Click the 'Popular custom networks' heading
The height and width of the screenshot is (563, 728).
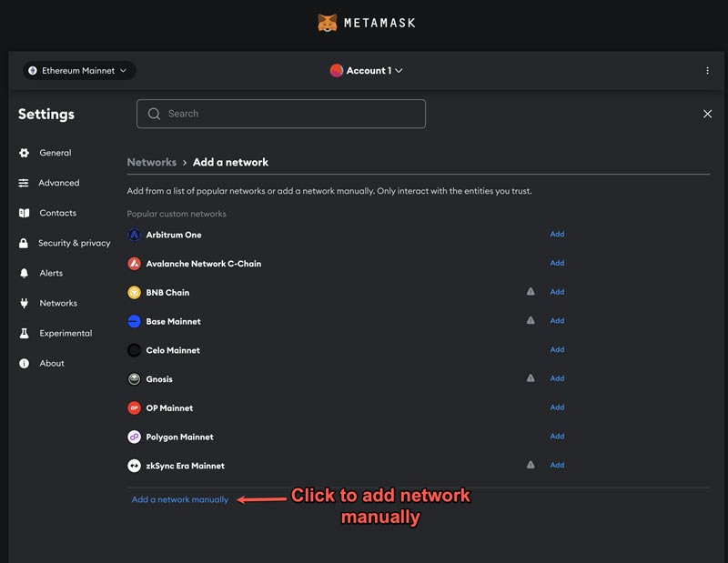(x=177, y=214)
